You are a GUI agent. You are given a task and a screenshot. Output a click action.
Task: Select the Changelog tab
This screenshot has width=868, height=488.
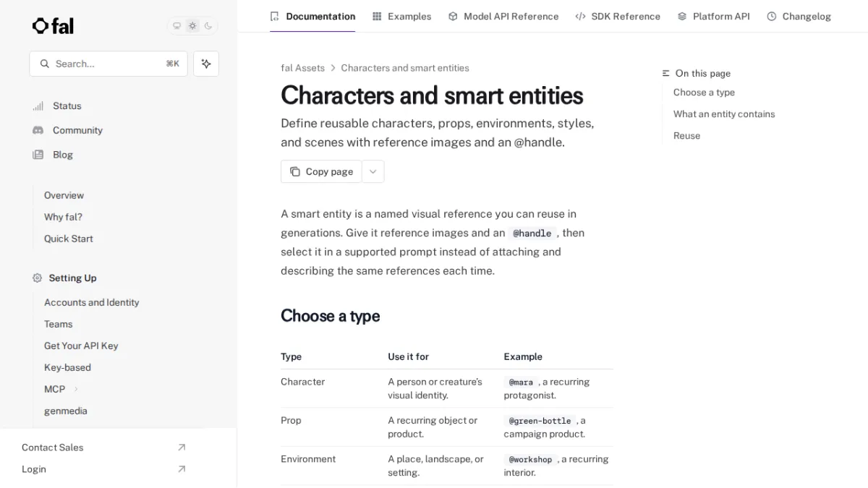point(799,16)
